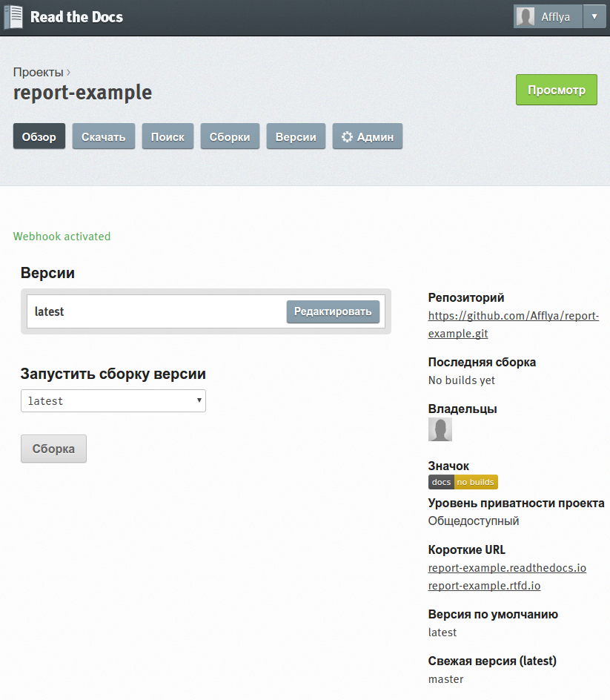Click the Запустить сборку версии heading
Screen dimensions: 610x700
click(x=113, y=374)
